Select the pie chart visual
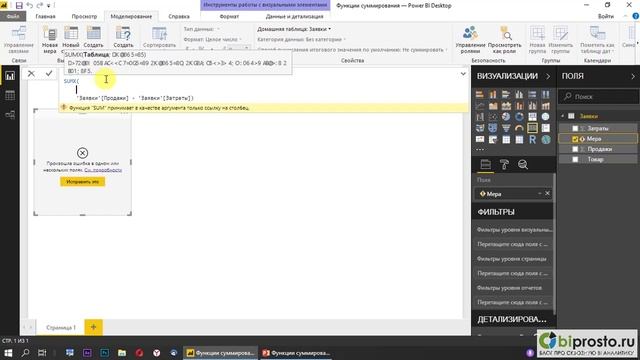 click(506, 117)
